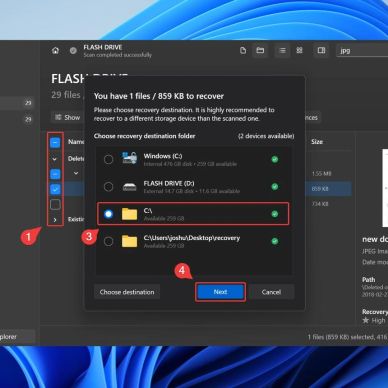Switch to folder view icon in toolbar
This screenshot has width=388, height=388.
(260, 50)
